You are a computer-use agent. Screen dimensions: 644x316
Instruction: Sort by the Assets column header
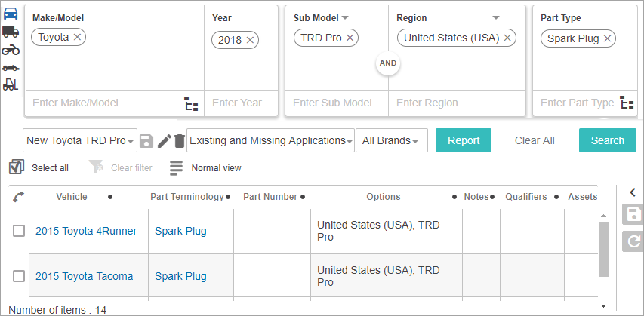click(x=582, y=197)
